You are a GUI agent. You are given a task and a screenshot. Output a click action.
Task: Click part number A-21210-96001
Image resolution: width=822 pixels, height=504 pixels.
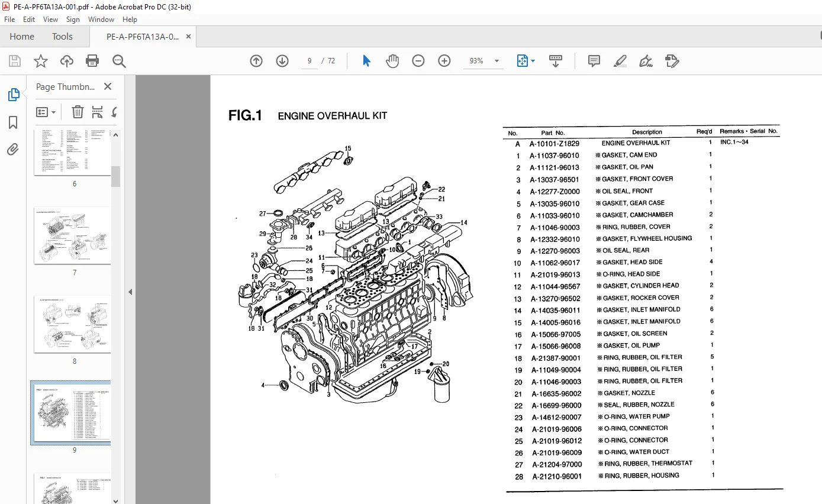[556, 476]
